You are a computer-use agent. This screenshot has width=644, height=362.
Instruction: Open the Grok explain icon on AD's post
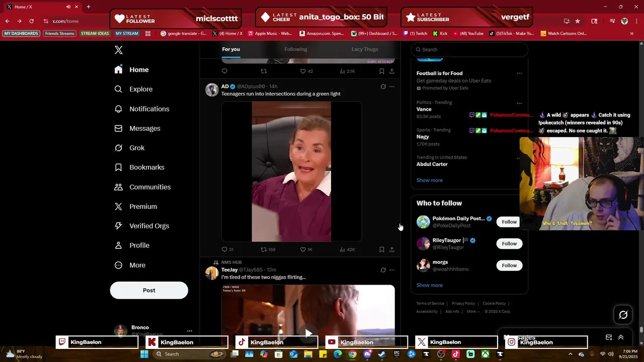click(383, 86)
